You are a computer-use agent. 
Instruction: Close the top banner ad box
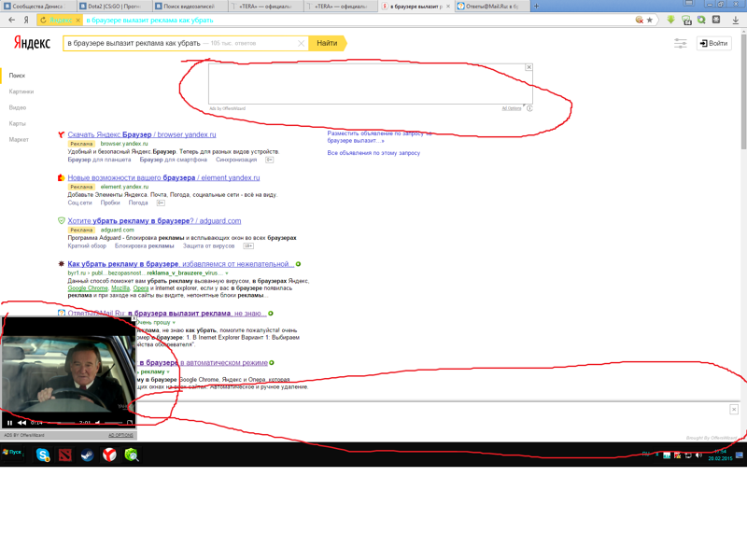[529, 67]
